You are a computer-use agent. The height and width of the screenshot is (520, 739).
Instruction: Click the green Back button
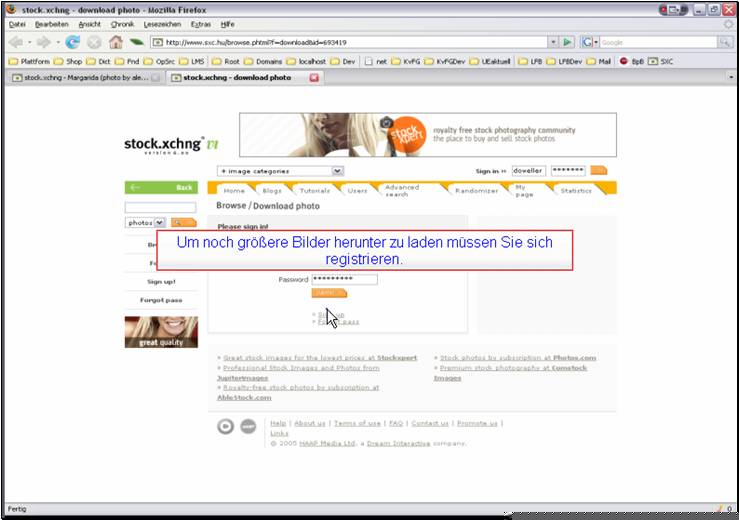pos(161,188)
